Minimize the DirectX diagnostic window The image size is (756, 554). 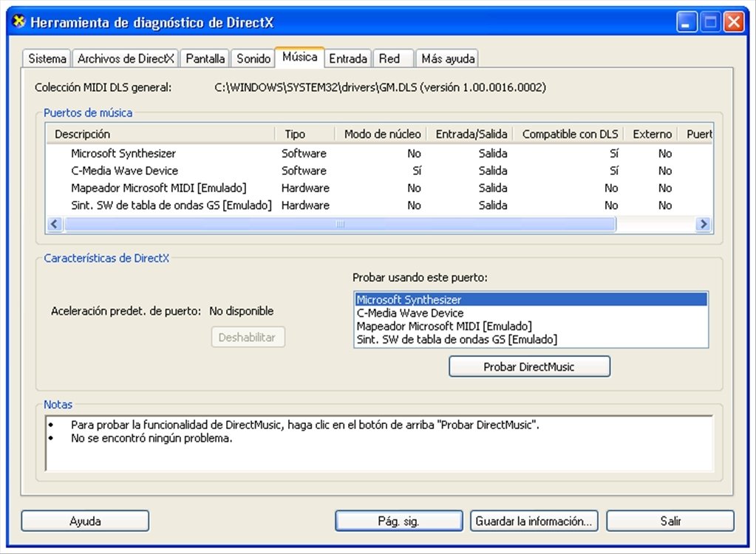686,22
